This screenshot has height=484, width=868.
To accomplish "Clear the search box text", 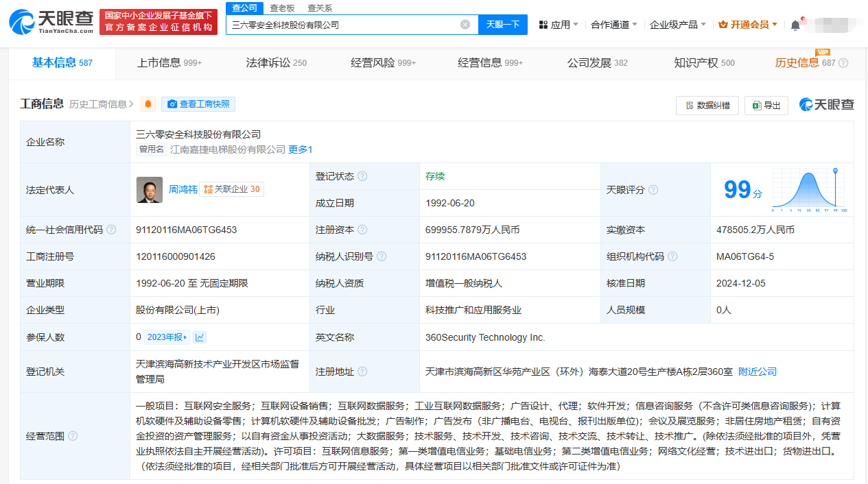I will point(465,25).
